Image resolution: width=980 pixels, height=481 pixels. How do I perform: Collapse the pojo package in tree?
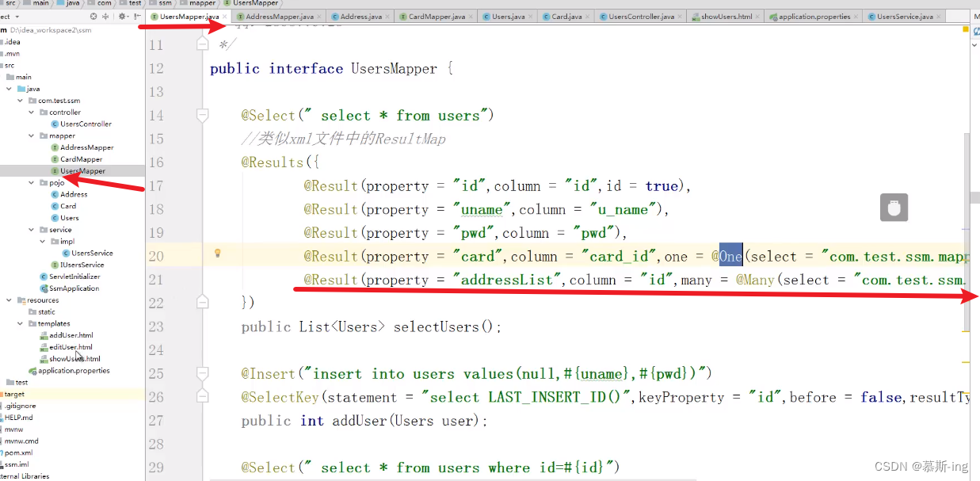tap(32, 182)
